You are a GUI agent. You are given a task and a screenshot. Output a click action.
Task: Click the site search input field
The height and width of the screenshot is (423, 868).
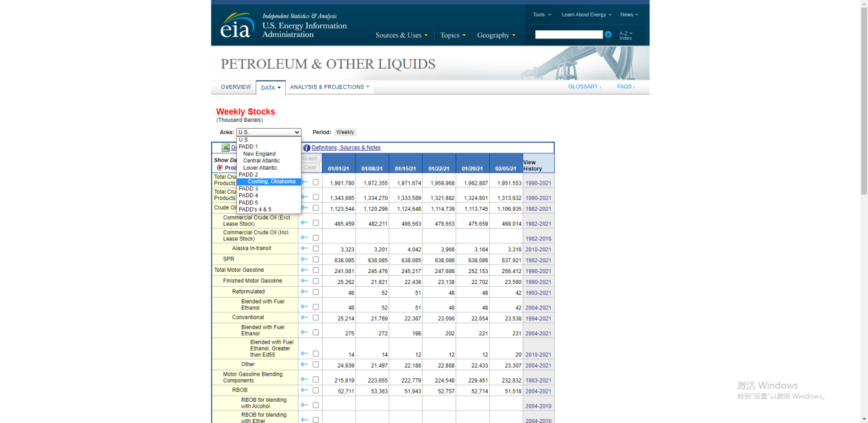[569, 35]
